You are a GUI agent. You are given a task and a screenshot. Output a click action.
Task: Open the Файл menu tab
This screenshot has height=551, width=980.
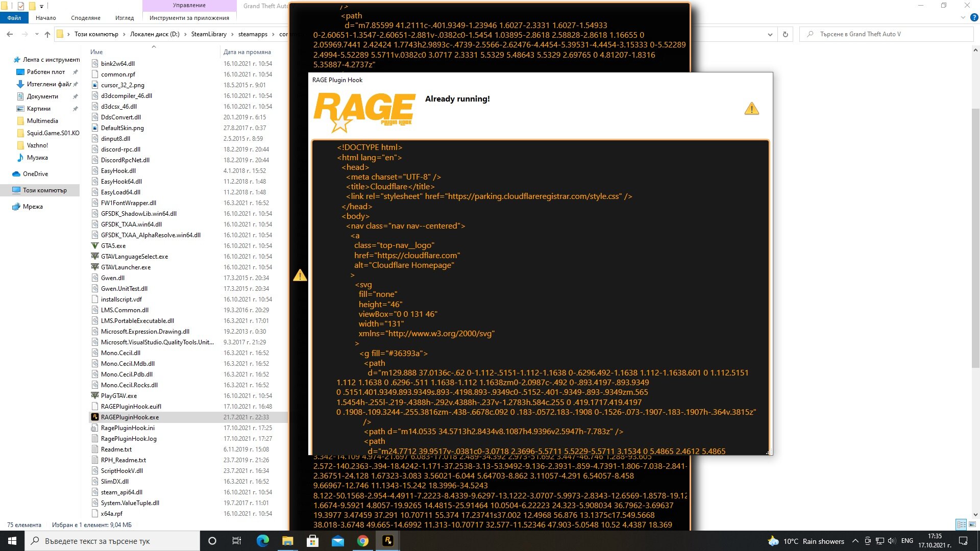click(14, 17)
